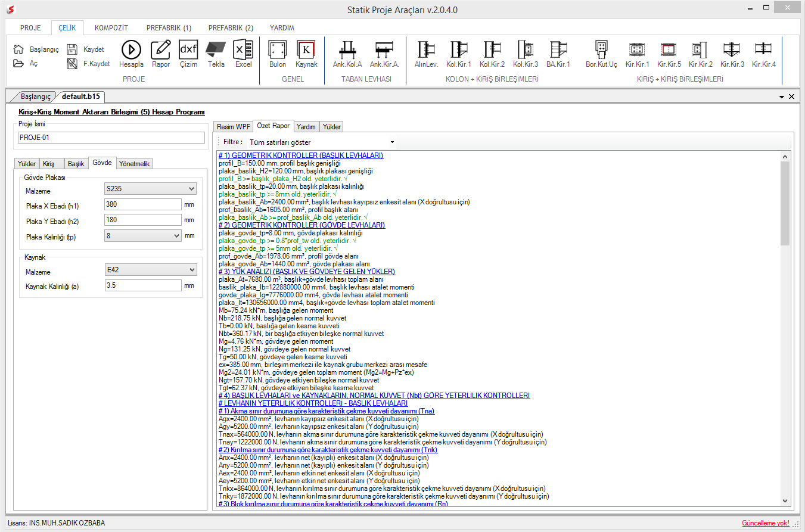
Task: Close the default.b15 document
Action: coord(791,97)
